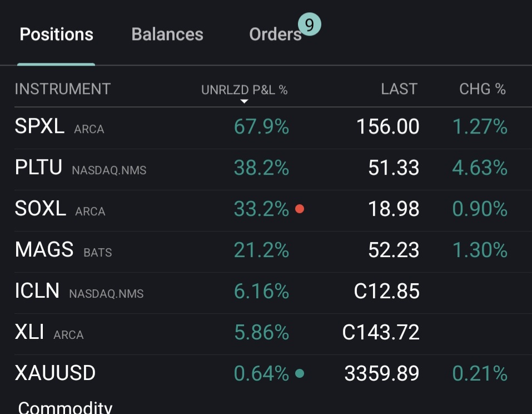Click the red dot beside SOXL
Screen dimensions: 532x414
coord(300,209)
